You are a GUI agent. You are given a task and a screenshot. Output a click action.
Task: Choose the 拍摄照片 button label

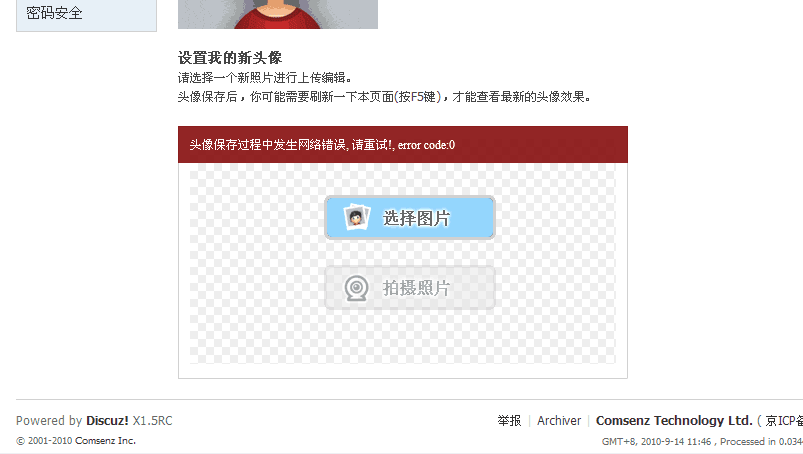(x=416, y=288)
